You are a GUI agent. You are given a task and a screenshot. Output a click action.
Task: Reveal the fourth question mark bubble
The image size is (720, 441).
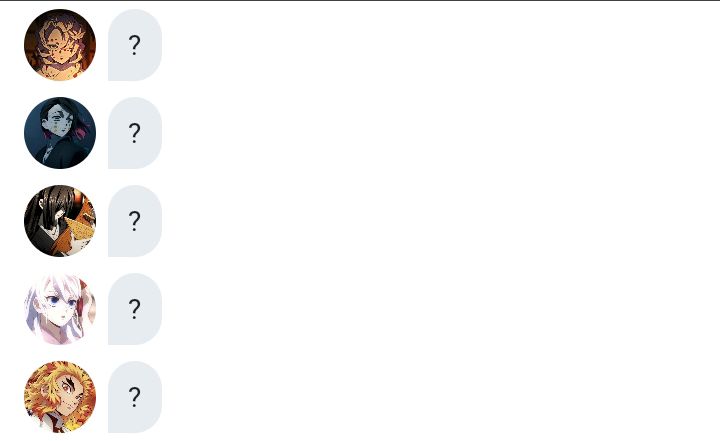coord(135,309)
